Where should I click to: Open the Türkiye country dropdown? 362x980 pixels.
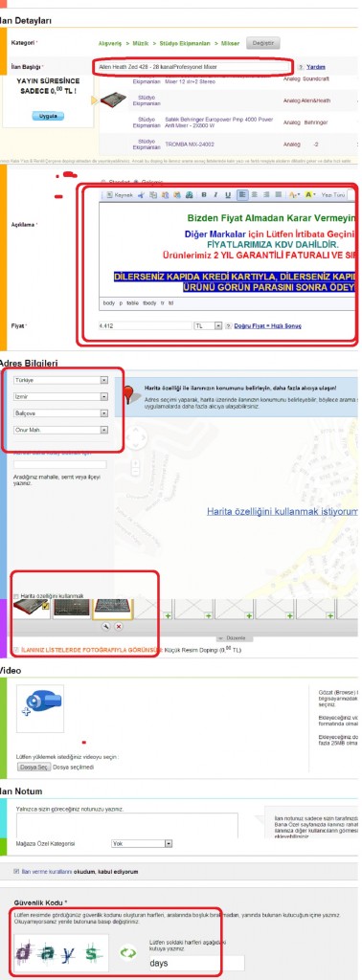(60, 379)
